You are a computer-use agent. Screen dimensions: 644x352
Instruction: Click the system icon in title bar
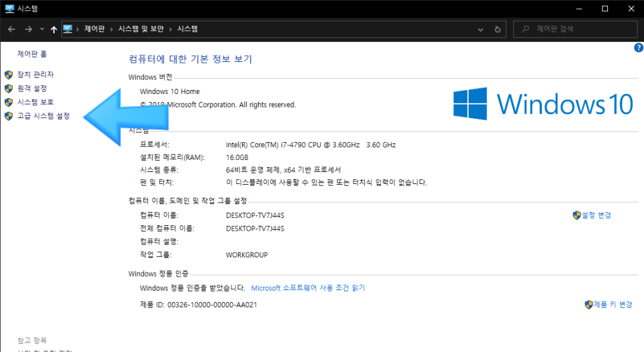point(9,9)
